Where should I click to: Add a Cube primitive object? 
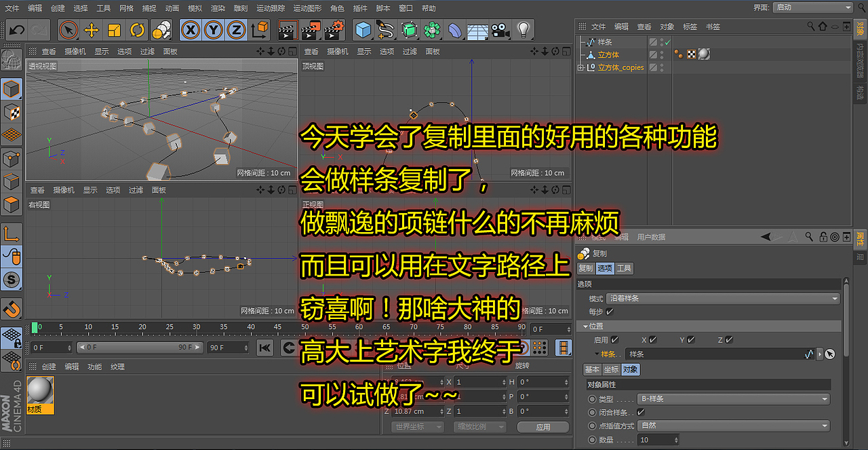[364, 30]
